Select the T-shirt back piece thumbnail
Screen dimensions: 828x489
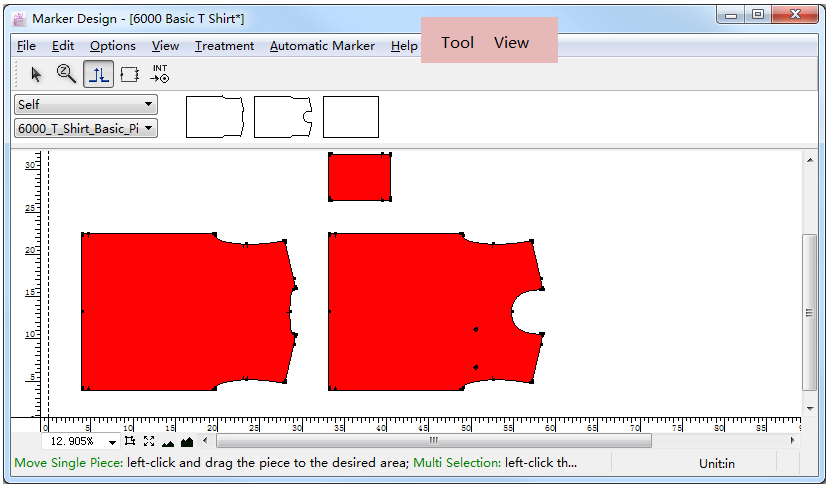click(x=215, y=117)
